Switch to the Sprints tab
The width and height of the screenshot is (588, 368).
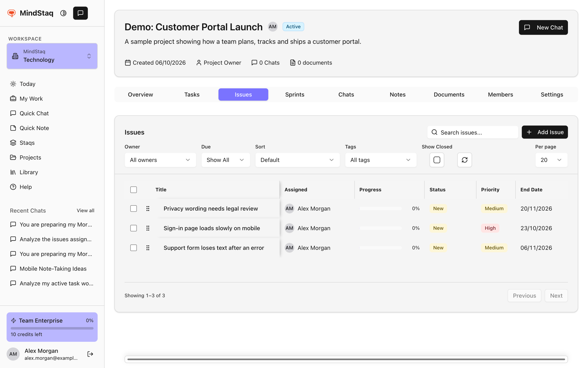295,95
